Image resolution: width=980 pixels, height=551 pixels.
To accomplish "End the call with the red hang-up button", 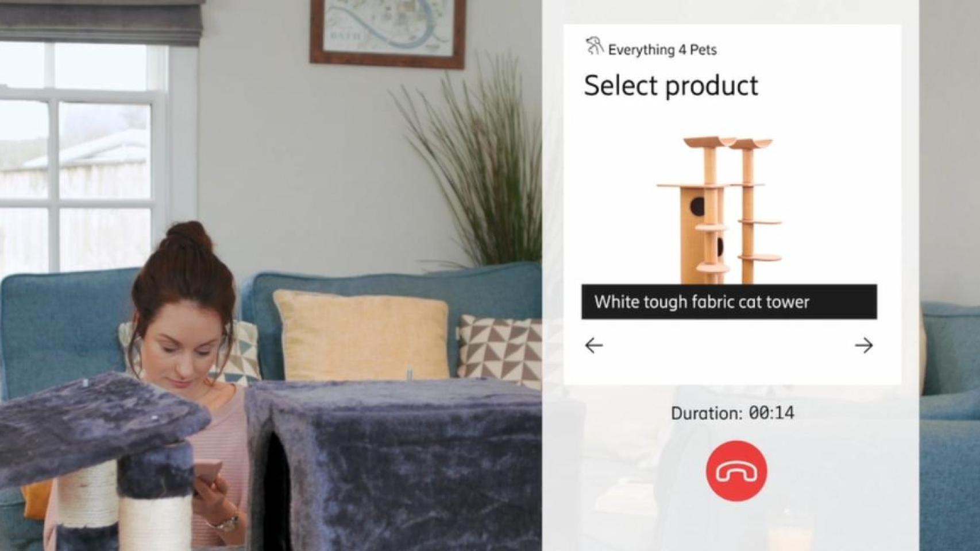I will pyautogui.click(x=736, y=471).
